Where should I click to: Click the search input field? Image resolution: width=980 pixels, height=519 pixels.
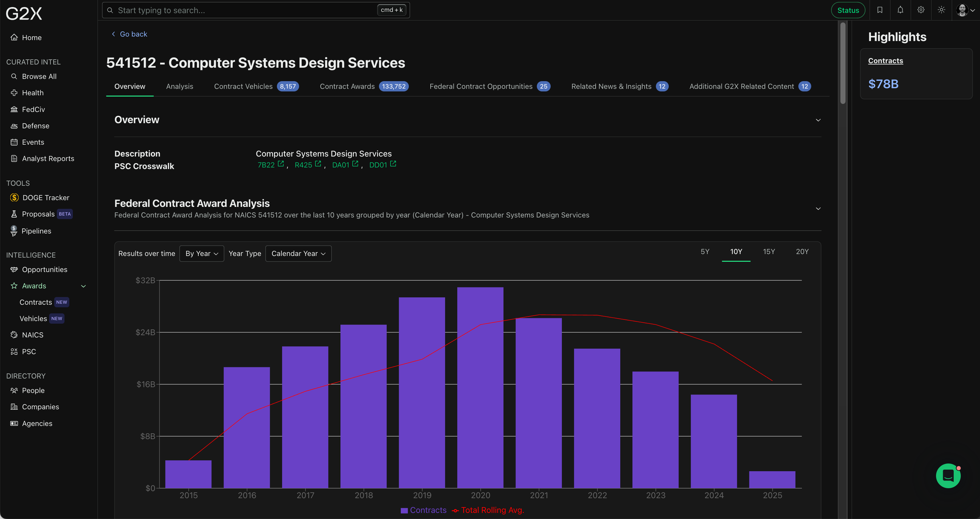pyautogui.click(x=247, y=10)
